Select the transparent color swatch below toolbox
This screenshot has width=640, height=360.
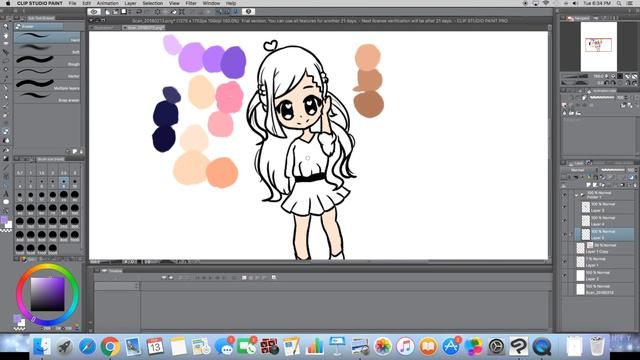pos(6,231)
